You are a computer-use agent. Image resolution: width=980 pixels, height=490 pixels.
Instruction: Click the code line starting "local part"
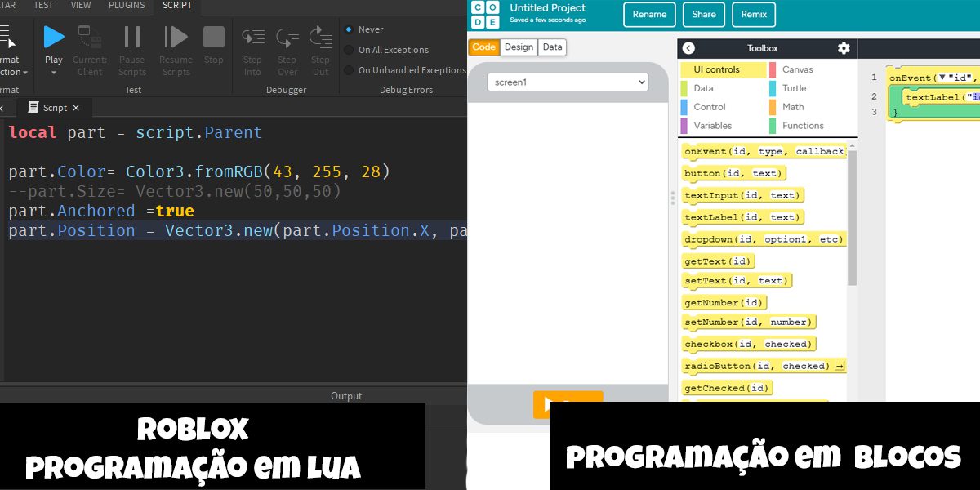coord(135,132)
